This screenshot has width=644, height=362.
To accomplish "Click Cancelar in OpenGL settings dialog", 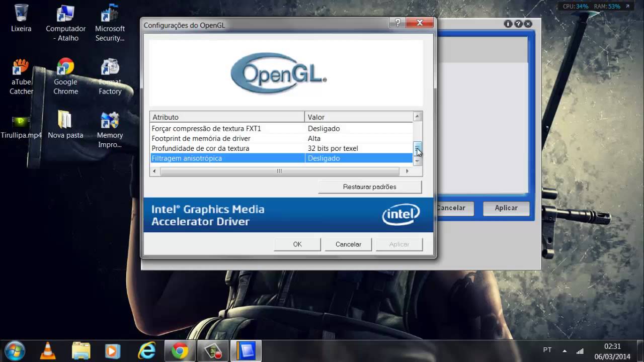I will coord(348,244).
